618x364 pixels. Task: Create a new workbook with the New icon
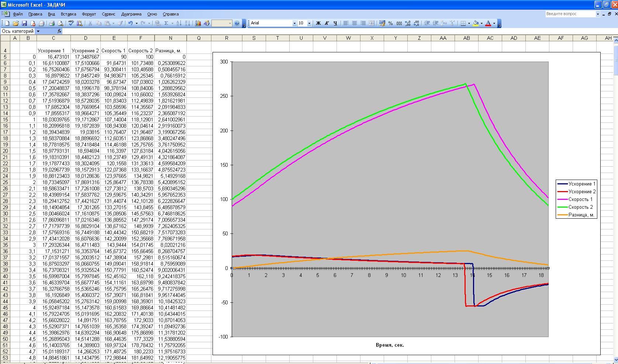pyautogui.click(x=7, y=23)
